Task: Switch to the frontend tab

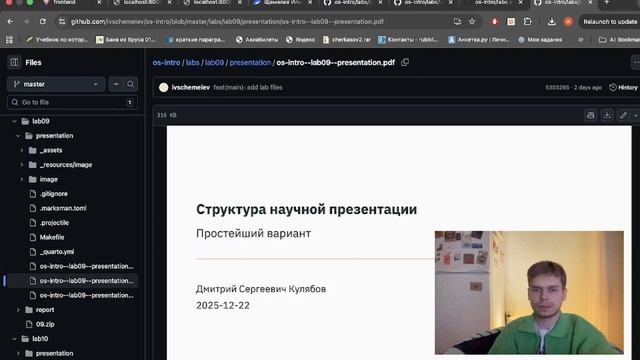Action: pyautogui.click(x=64, y=2)
